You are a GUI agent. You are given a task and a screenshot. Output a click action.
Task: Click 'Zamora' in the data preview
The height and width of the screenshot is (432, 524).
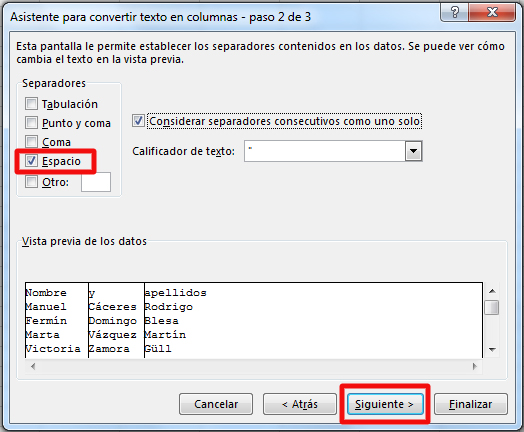point(109,349)
